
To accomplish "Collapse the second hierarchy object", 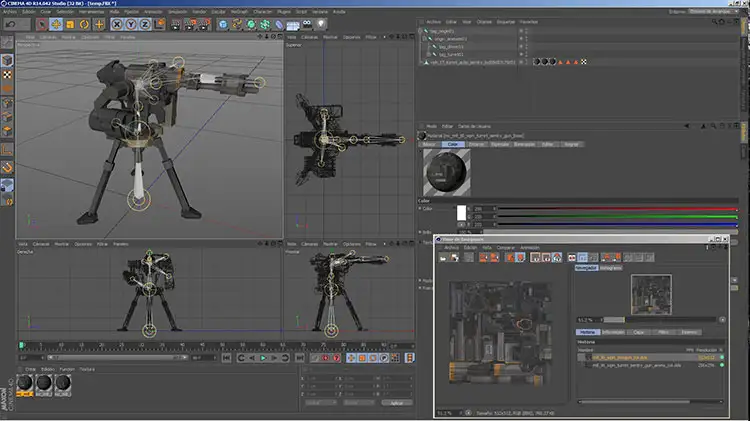I will [425, 39].
